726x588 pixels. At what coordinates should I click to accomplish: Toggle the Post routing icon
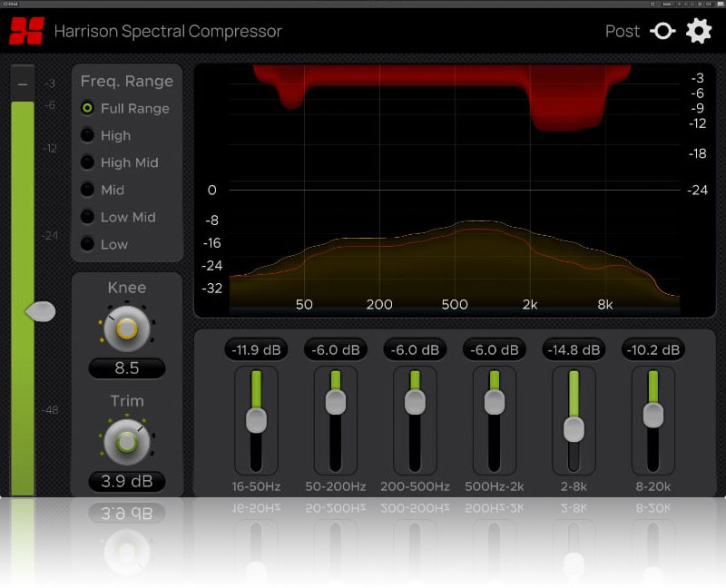click(x=662, y=32)
